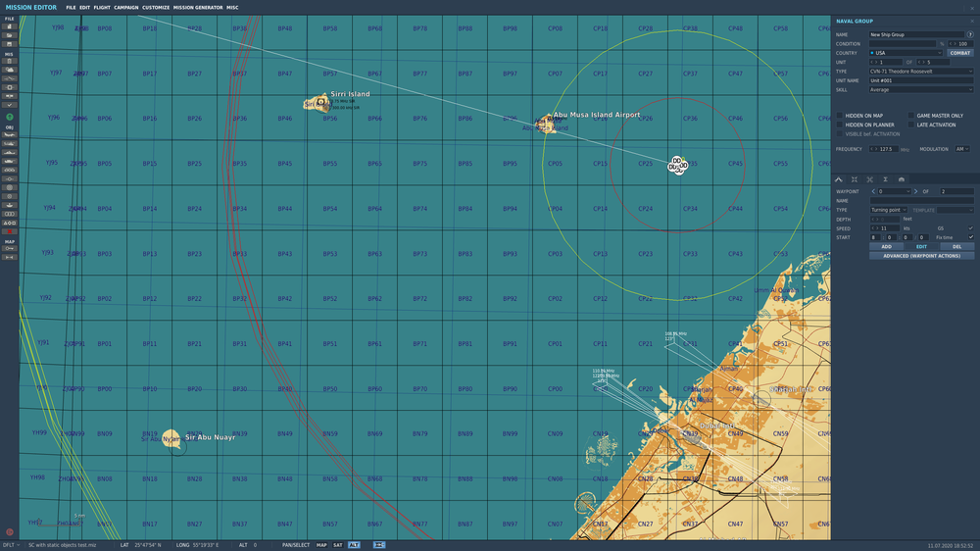Click the Advanced (Waypoint Actions) button
Screen dimensions: 980x551
click(921, 256)
